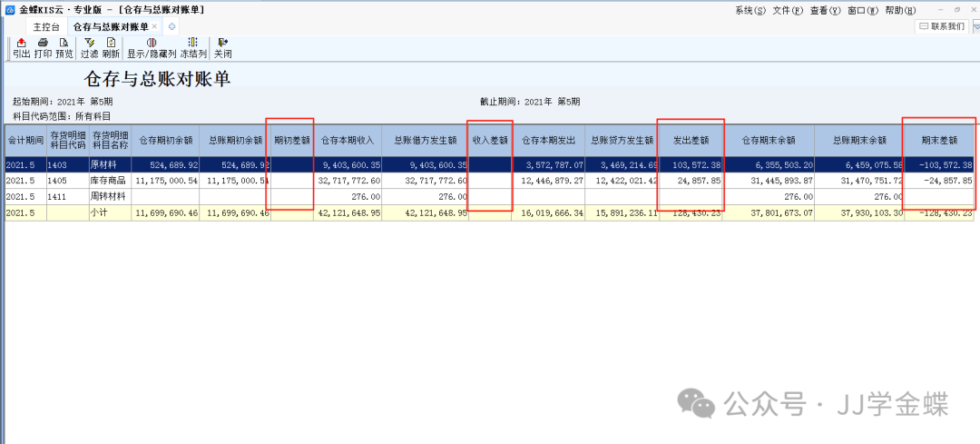Image resolution: width=980 pixels, height=444 pixels.
Task: Click the 联系我们 button
Action: click(x=941, y=26)
